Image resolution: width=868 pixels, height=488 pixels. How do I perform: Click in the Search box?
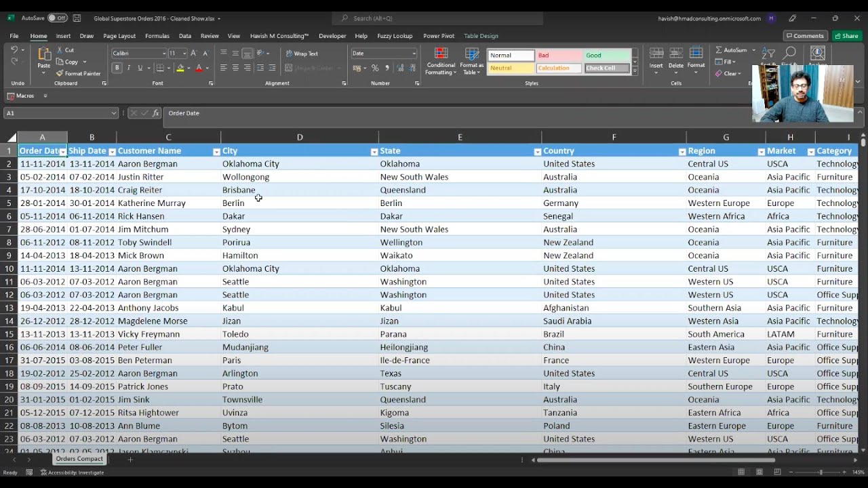[x=437, y=18]
